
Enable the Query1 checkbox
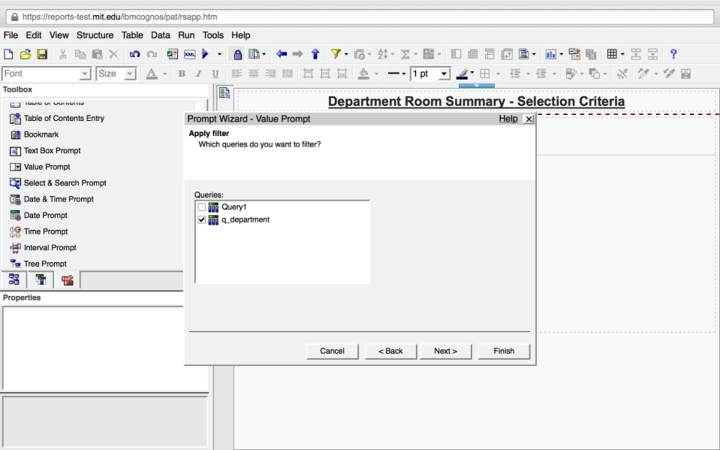(202, 207)
